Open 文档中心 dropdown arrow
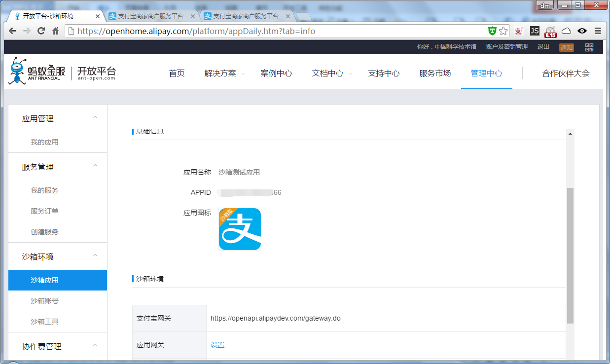Viewport: 610px width, 364px height. pos(350,74)
